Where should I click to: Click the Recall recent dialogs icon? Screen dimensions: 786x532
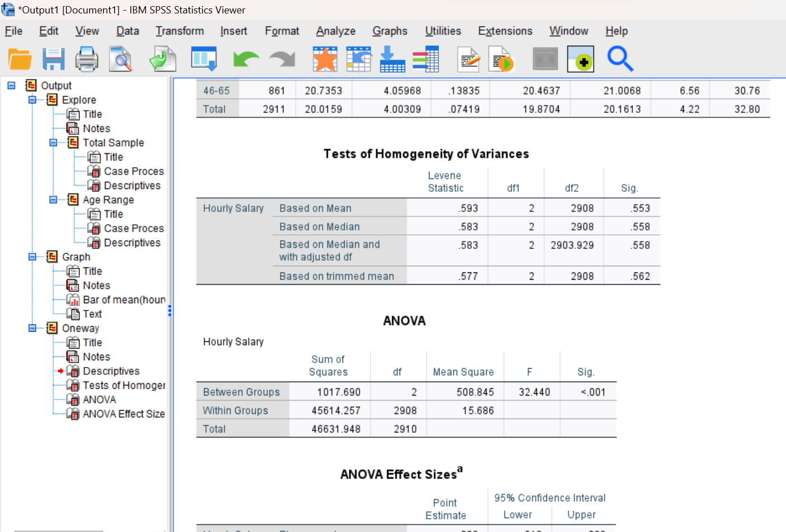[204, 59]
